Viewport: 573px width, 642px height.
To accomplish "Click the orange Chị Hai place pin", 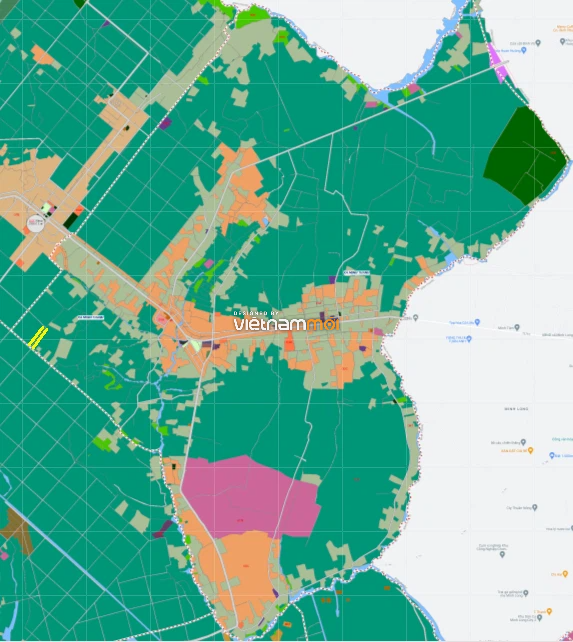I will (x=565, y=574).
